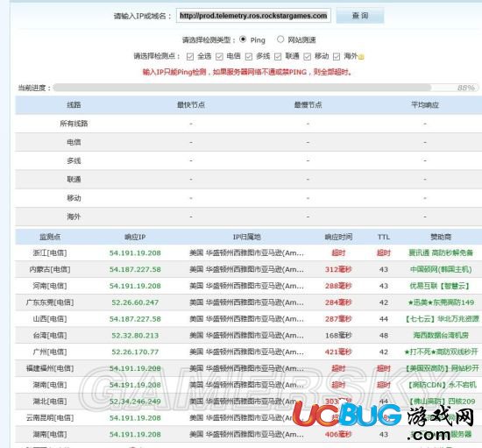Click the 288毫秒 response time value
Viewport: 482px width, 448px height.
tap(338, 286)
